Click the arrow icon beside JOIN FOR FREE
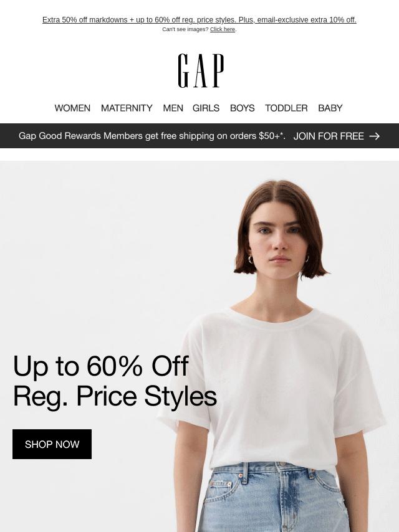The image size is (399, 532). tap(374, 136)
